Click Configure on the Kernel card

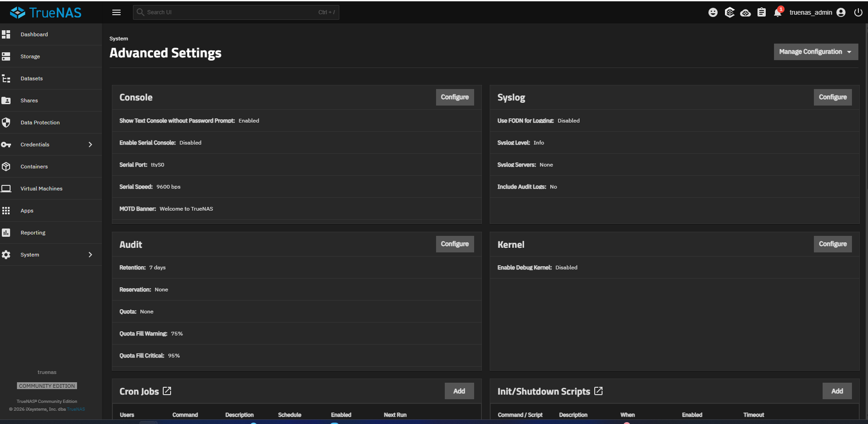833,244
